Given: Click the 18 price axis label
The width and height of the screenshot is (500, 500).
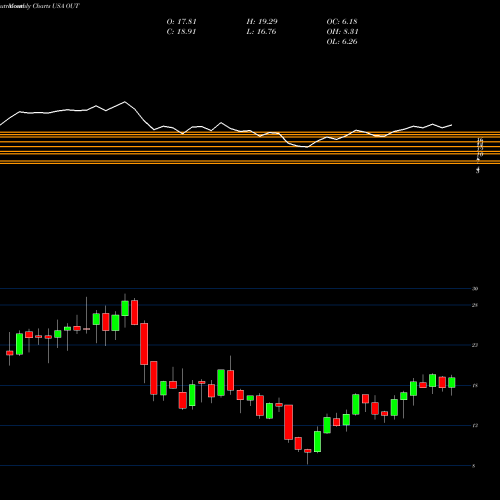Looking at the screenshot, I should click(475, 386).
